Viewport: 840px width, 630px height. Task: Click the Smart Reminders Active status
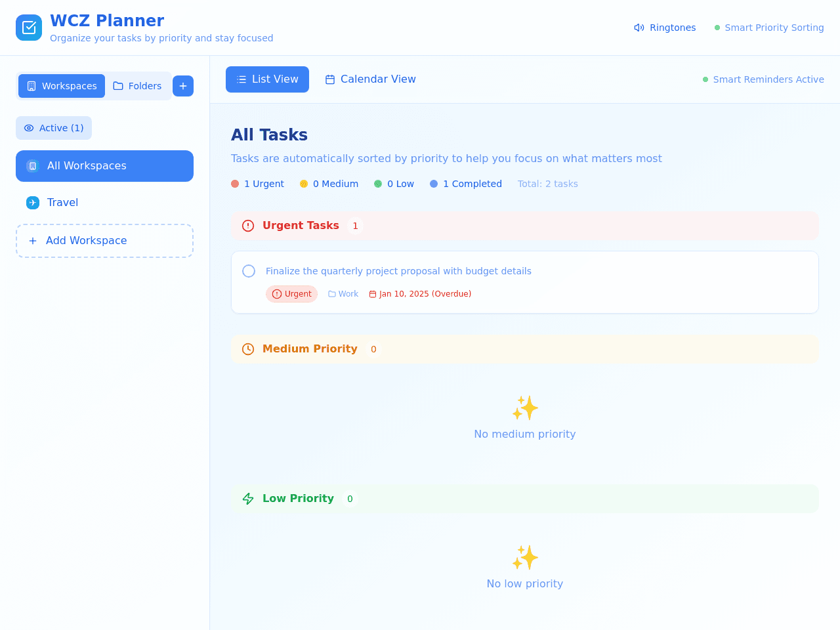[763, 79]
